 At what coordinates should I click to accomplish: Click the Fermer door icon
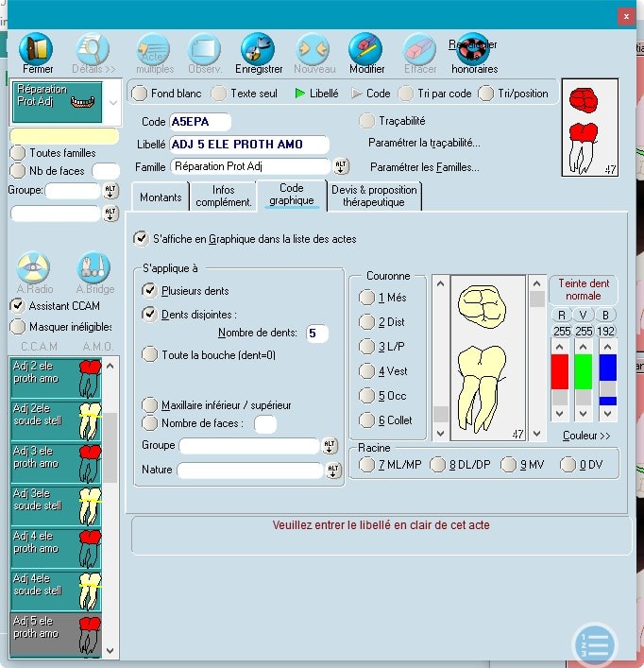point(37,49)
